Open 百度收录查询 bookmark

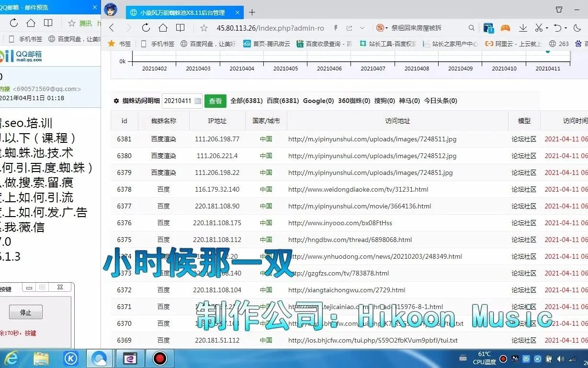point(324,44)
